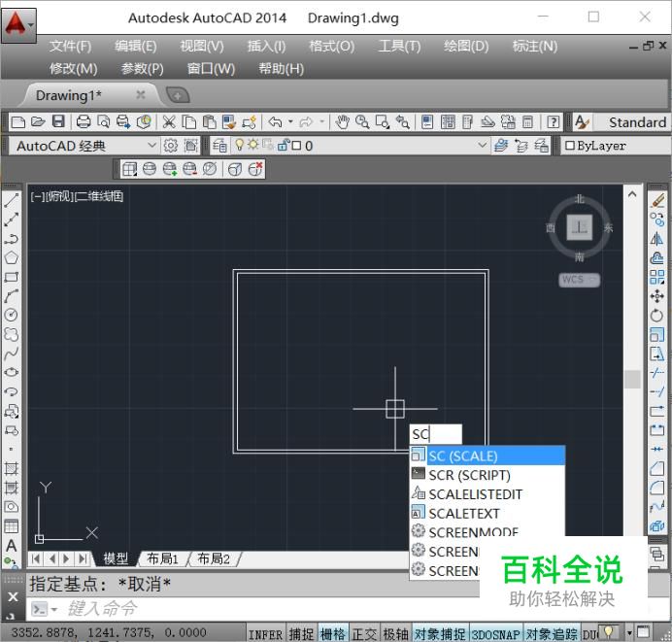
Task: Open the Standard text style dropdown
Action: [x=632, y=122]
